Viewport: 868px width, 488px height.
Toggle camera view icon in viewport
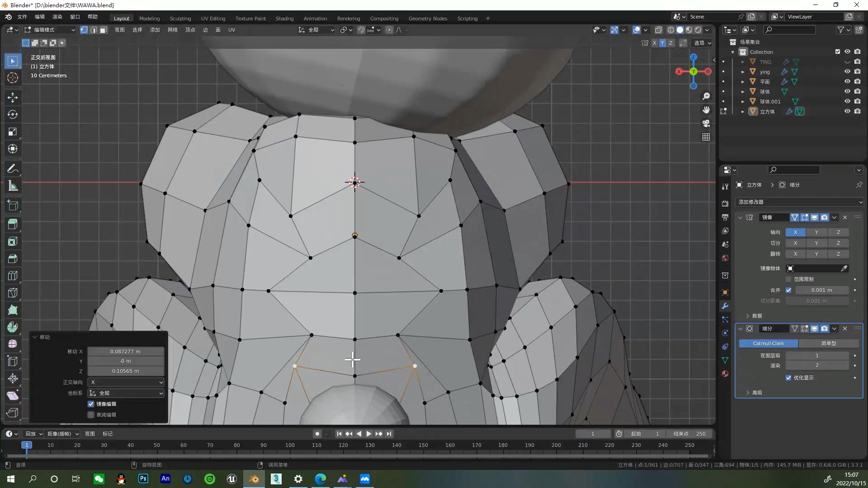pos(706,123)
